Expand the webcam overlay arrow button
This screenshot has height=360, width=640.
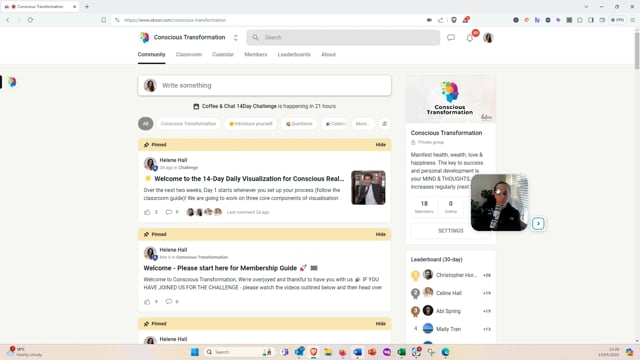(538, 224)
